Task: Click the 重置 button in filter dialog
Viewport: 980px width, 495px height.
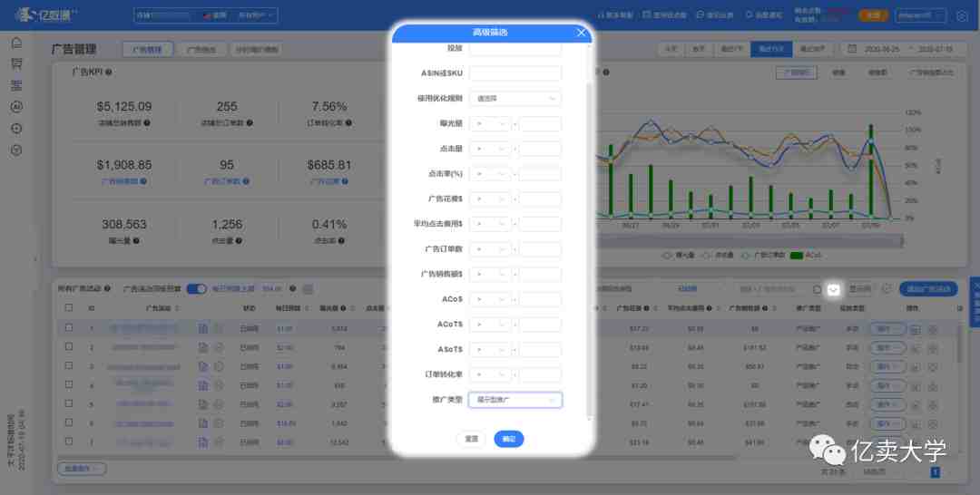Action: click(471, 439)
